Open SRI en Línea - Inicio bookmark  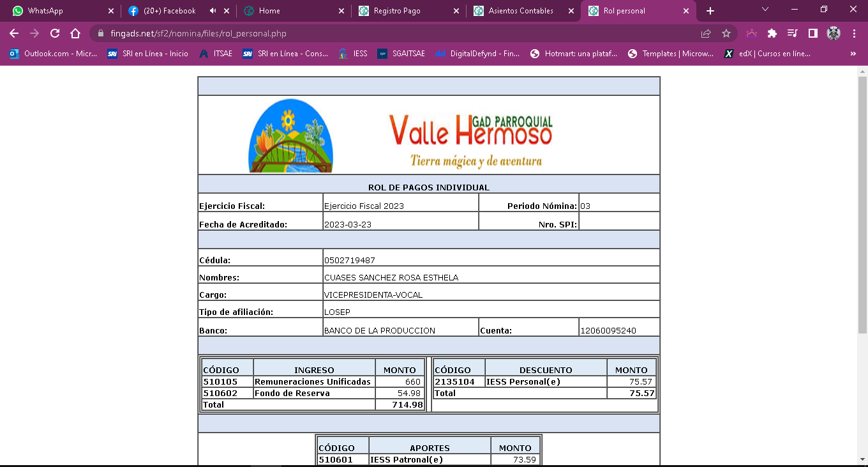point(148,54)
